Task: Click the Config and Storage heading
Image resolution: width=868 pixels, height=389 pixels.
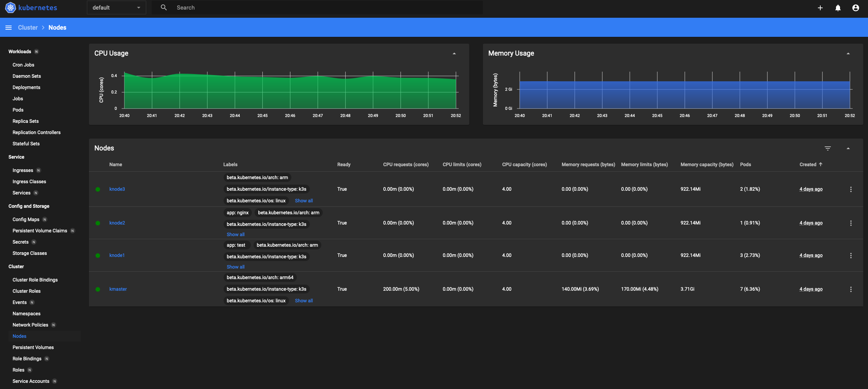Action: [29, 206]
